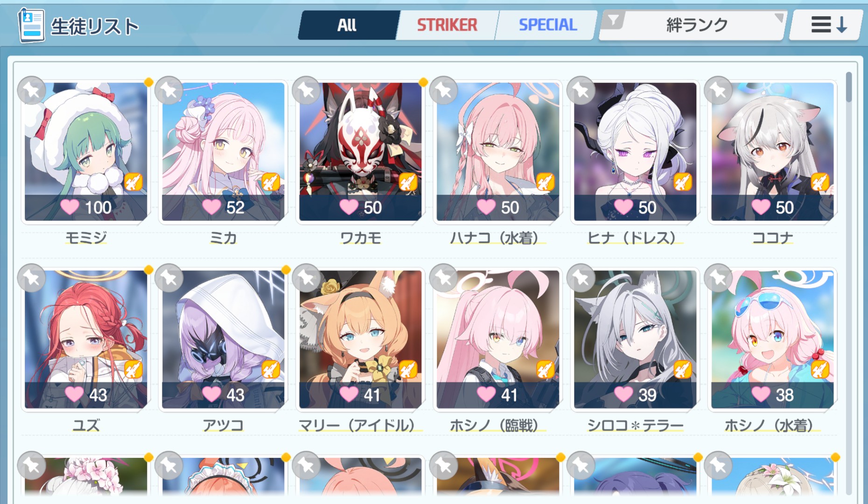Click the weapon badge on ヒナ(ドレス) card
The width and height of the screenshot is (868, 504).
coord(682,182)
